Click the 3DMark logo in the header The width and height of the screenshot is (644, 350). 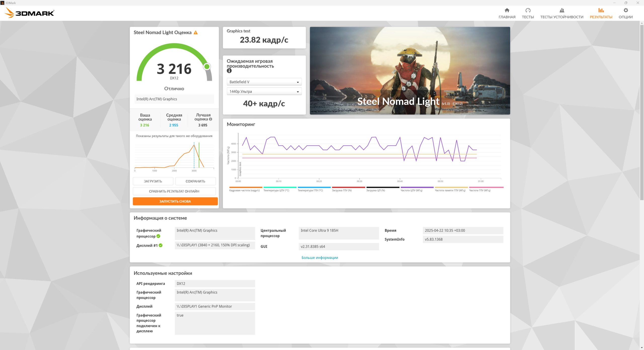30,13
